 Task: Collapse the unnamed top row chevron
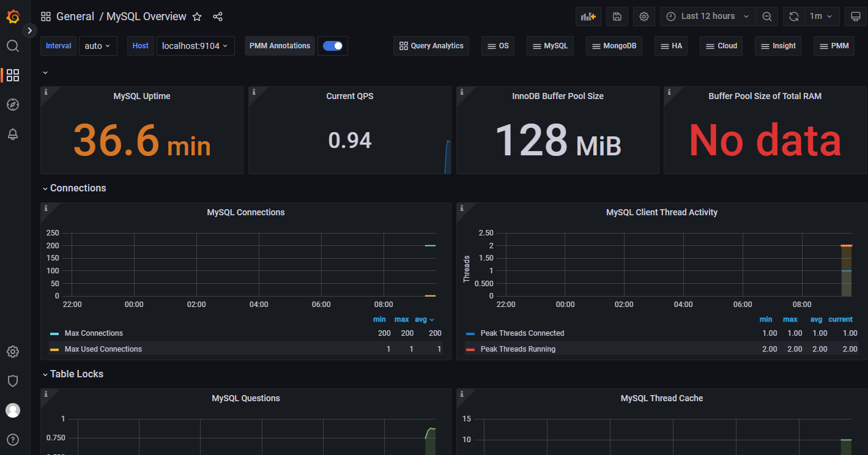[45, 73]
